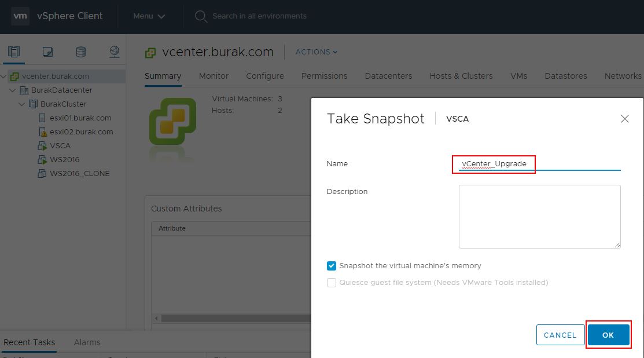Click the vCenter icon beside the page title
The height and width of the screenshot is (358, 644).
(150, 53)
